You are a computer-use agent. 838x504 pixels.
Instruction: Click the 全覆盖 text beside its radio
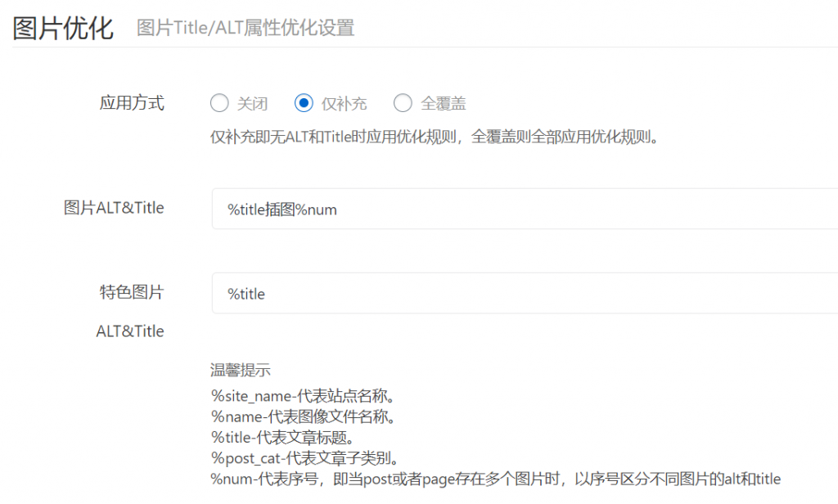[443, 103]
